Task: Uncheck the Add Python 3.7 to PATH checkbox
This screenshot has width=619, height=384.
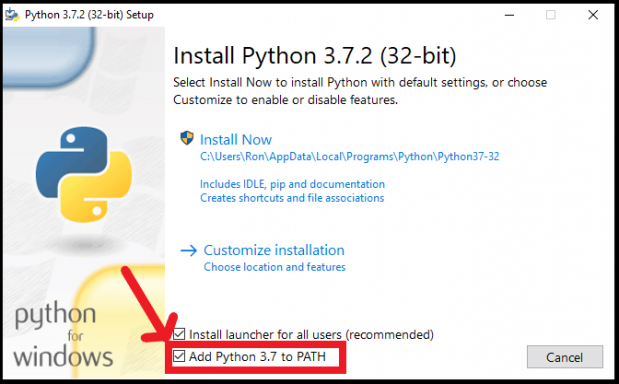Action: point(179,356)
